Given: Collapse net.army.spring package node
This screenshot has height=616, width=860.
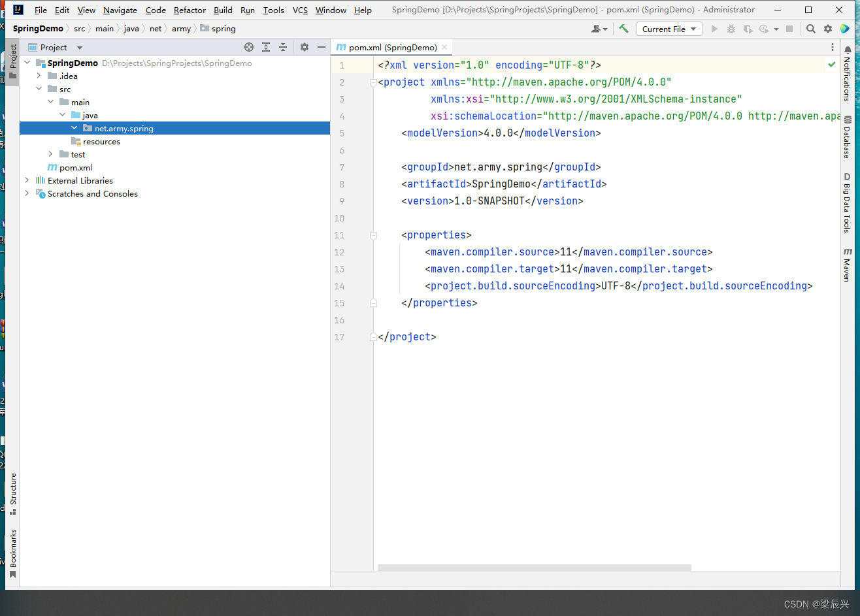Looking at the screenshot, I should click(x=74, y=128).
